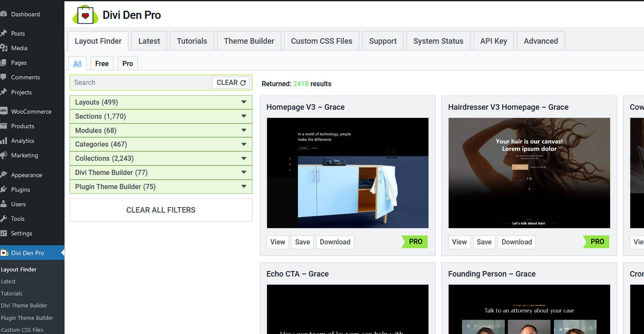Click the search input field
The image size is (644, 334).
click(142, 82)
